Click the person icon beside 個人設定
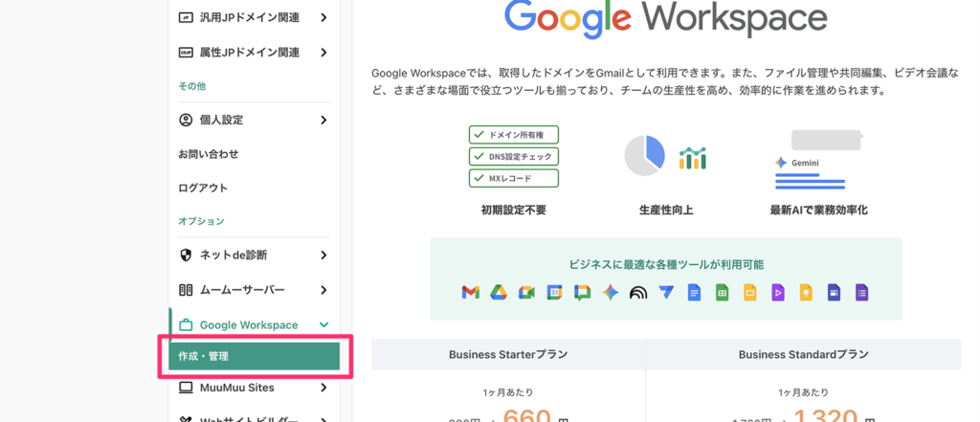The image size is (980, 422). click(186, 120)
